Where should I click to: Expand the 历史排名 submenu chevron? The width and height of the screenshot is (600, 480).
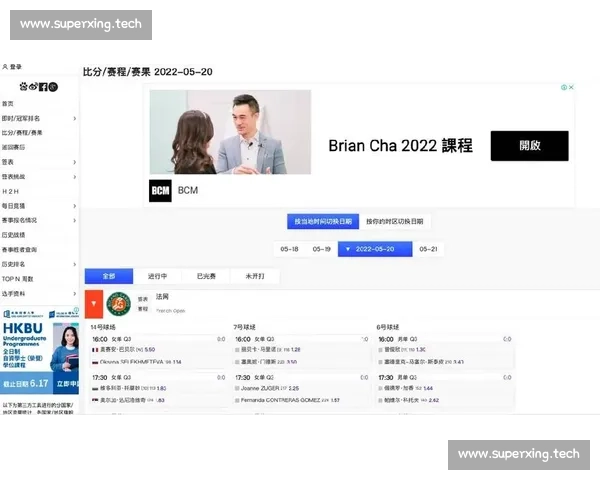click(x=75, y=264)
